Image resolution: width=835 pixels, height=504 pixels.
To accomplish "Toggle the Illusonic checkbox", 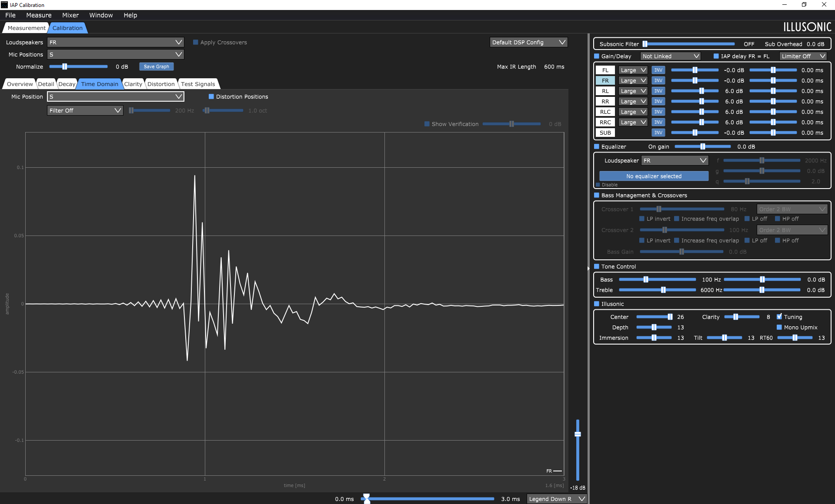I will (597, 304).
